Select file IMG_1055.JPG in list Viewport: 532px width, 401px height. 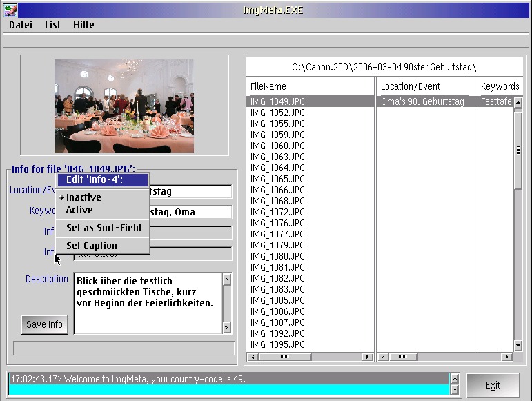click(310, 124)
